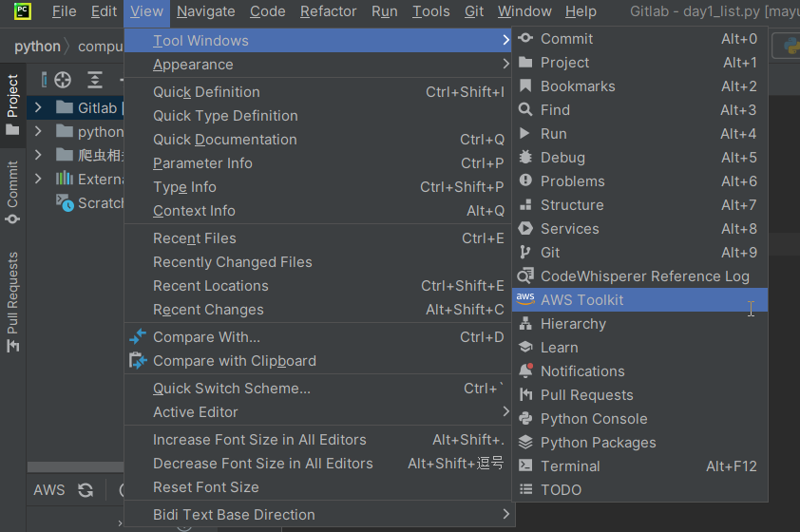Open the Commit tool window entry
The image size is (800, 532).
tap(639, 39)
